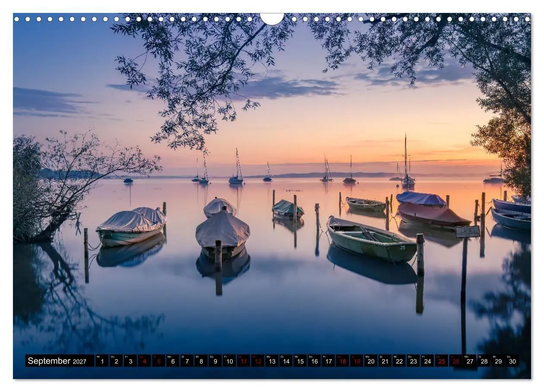544x392 pixels.
Task: Select day 15 (Mi) in calendar strip
Action: [300, 361]
